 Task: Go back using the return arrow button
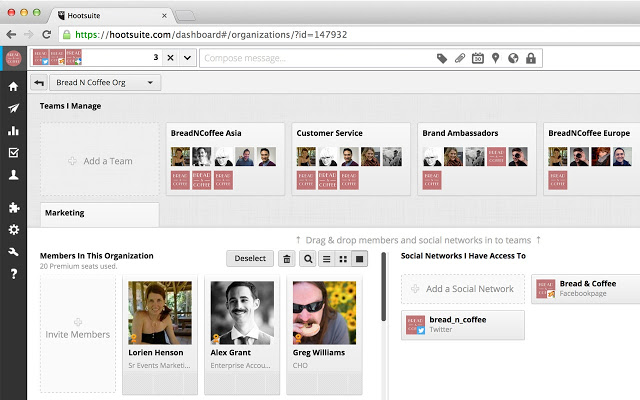tap(39, 83)
